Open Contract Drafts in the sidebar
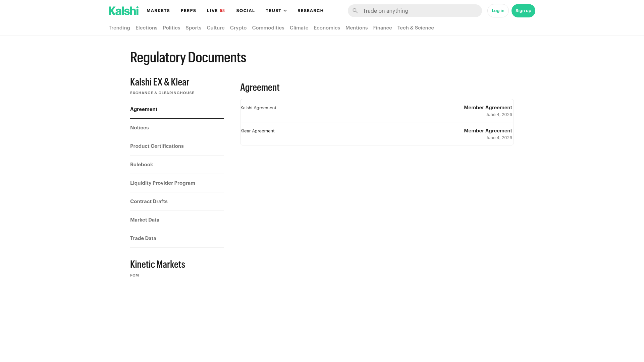 (x=177, y=201)
